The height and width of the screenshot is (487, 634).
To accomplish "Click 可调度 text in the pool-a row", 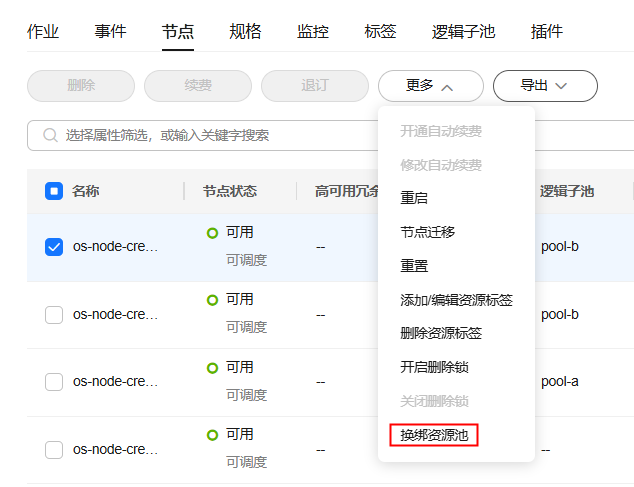I will tap(246, 395).
